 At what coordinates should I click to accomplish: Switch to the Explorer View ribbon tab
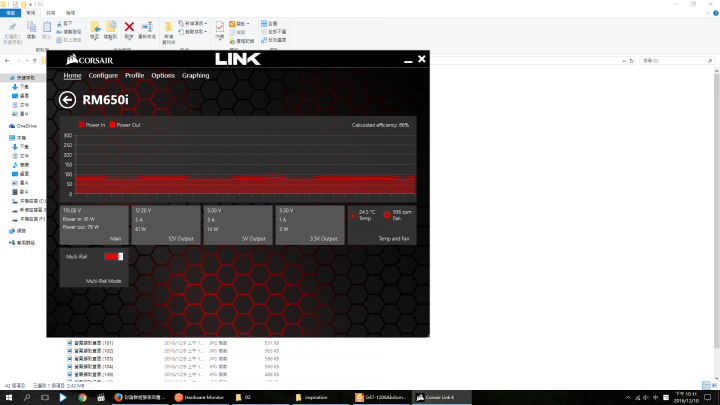pos(70,13)
